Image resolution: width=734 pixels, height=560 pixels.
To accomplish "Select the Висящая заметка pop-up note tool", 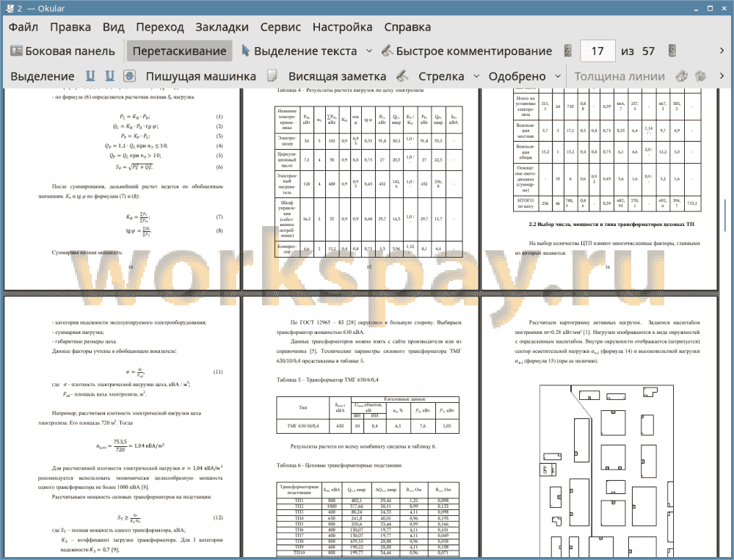I will pyautogui.click(x=337, y=76).
